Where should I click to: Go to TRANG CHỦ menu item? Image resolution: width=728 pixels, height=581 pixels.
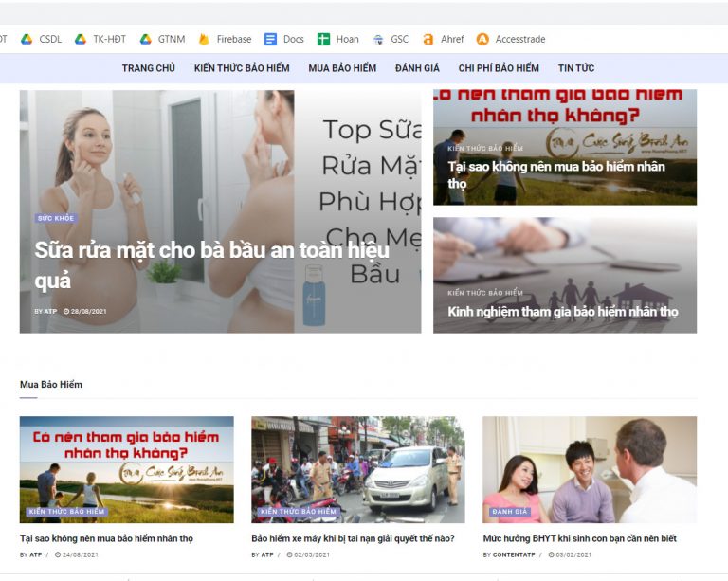tap(149, 68)
